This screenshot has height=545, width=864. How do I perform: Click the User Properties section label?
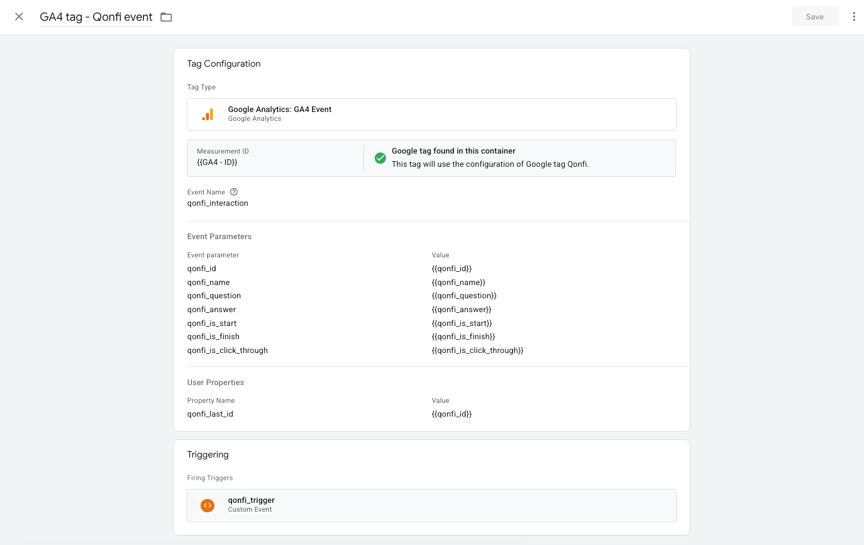[215, 382]
